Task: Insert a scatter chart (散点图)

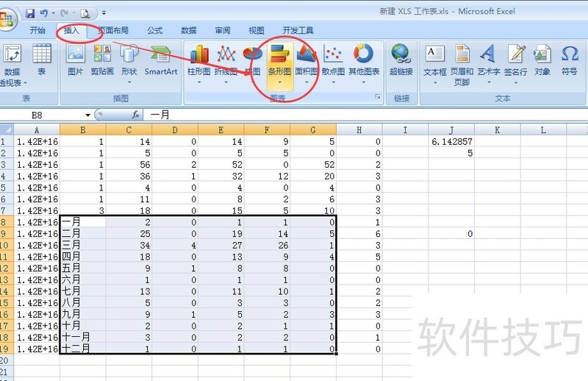Action: [333, 61]
